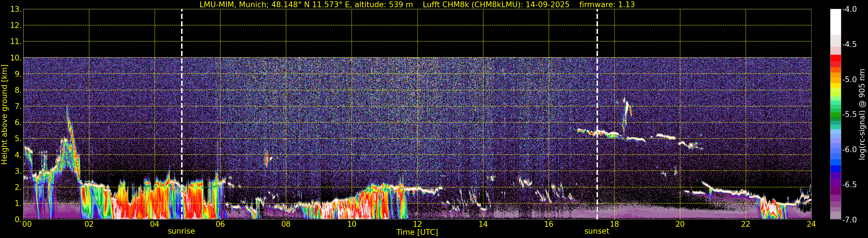868x238 pixels.
Task: Click the 'Time [UTC]' axis label
Action: (417, 232)
